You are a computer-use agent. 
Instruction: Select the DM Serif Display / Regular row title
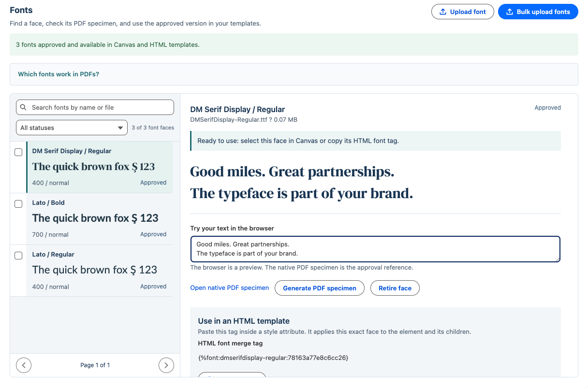72,151
